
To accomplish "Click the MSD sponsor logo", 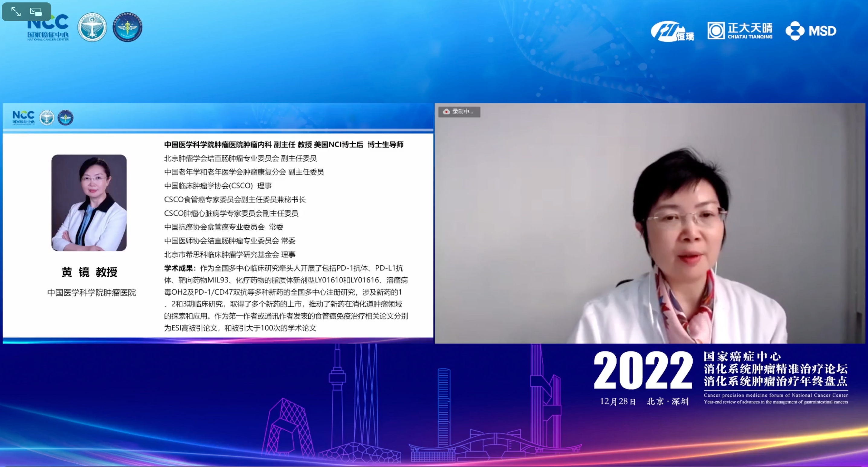I will [x=811, y=31].
